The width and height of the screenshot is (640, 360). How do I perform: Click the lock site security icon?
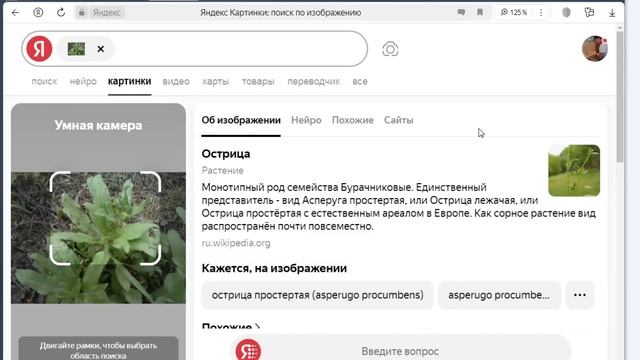pos(82,13)
